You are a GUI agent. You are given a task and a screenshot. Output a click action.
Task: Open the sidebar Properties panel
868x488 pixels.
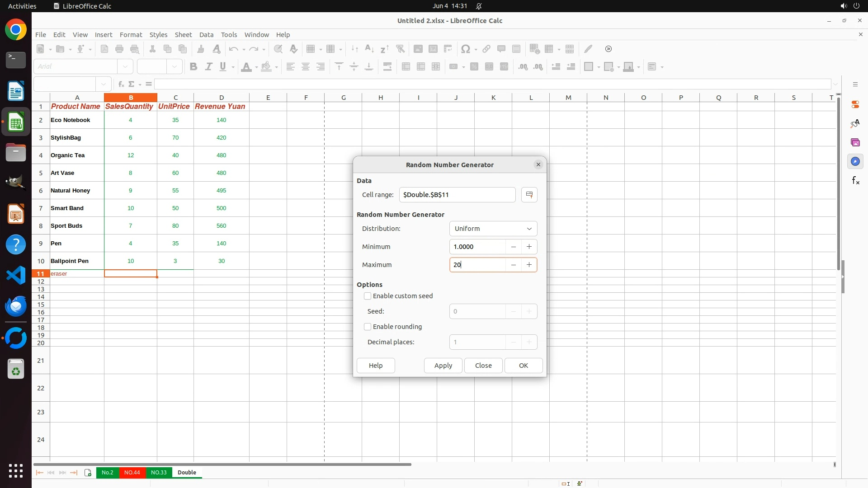855,105
